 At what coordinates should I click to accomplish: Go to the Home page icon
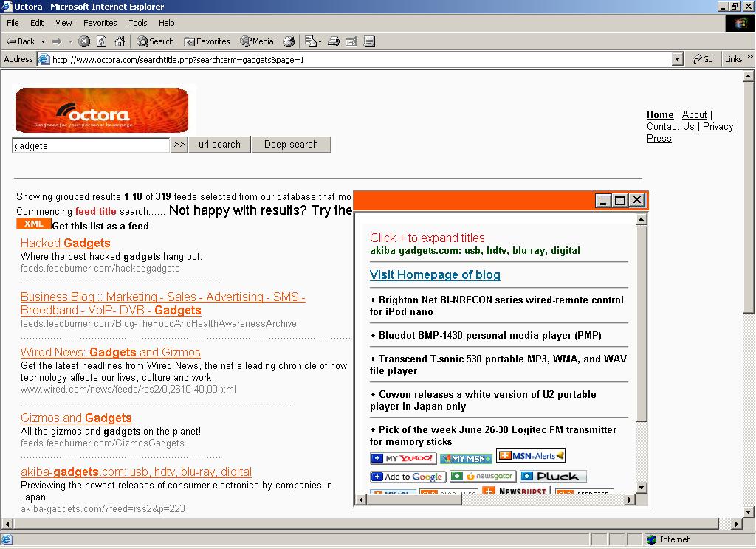click(x=120, y=41)
